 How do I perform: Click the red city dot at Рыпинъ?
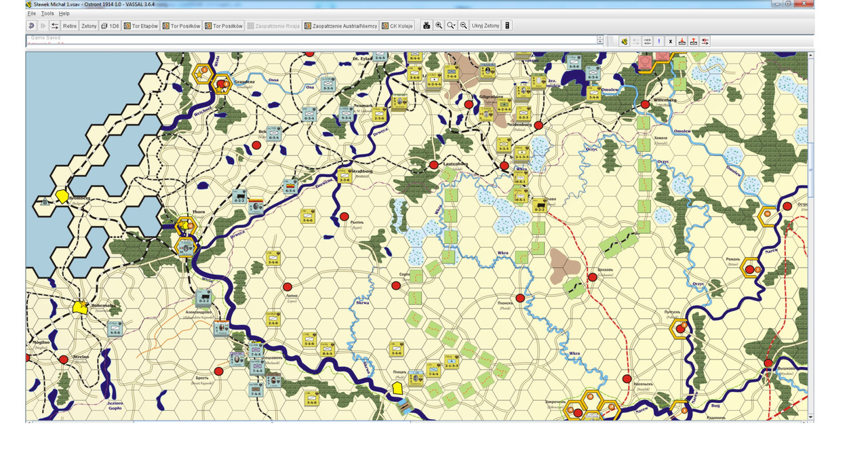coord(344,217)
